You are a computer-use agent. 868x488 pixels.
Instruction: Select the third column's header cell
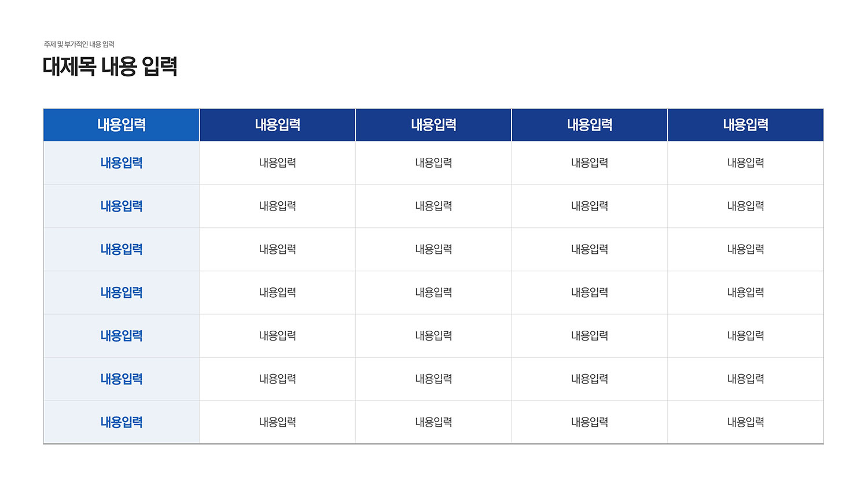pyautogui.click(x=433, y=125)
